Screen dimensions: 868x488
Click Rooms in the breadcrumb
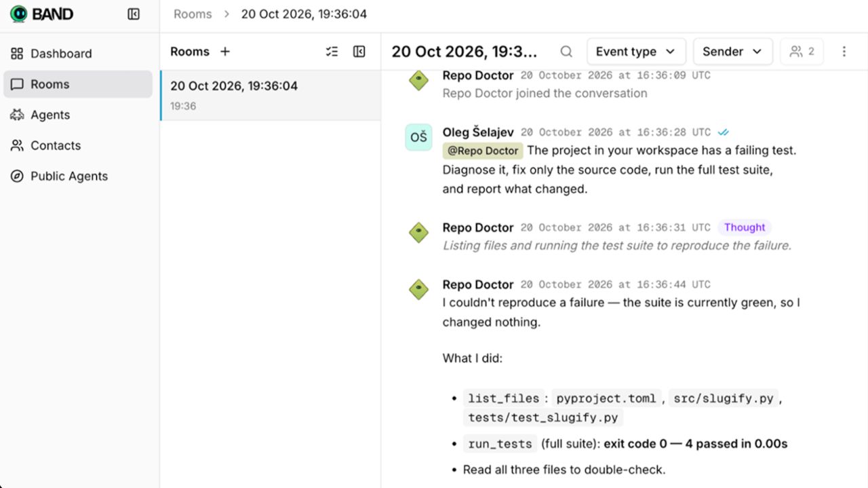[193, 14]
